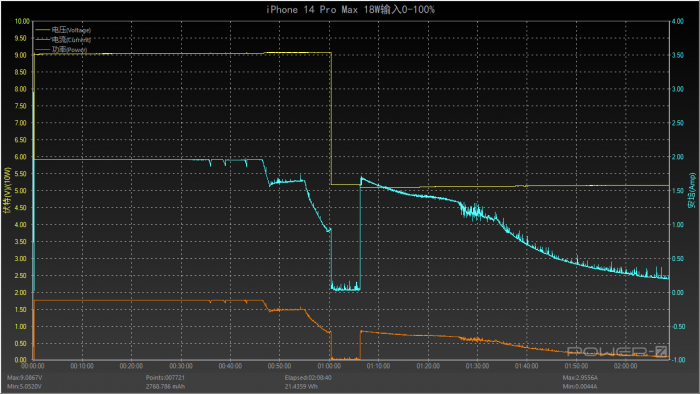
Task: Click the 02:00:00 time axis marker
Action: (x=625, y=366)
